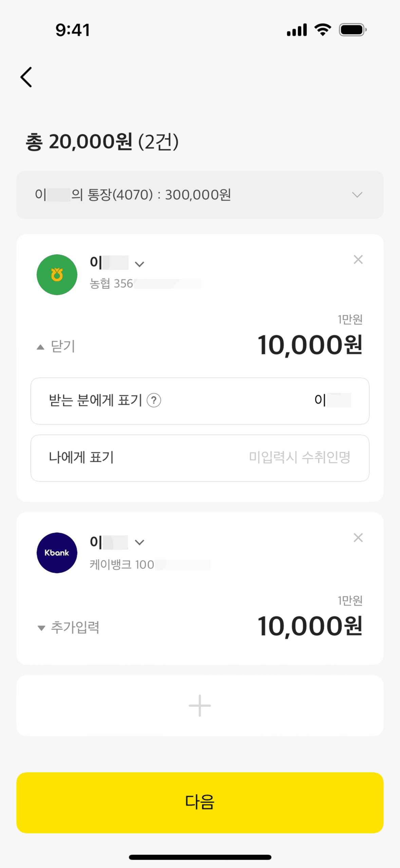Click the 나에게 표기 input field

[200, 458]
